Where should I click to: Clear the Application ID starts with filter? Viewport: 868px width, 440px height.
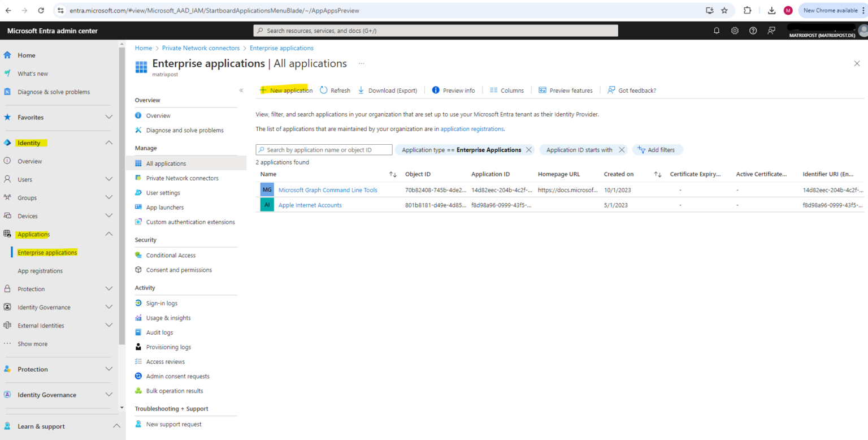[622, 149]
